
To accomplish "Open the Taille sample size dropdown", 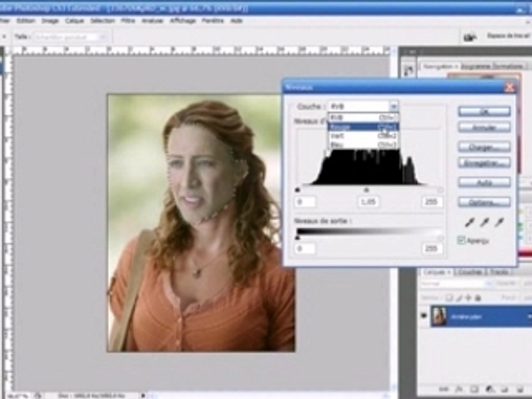I will click(103, 37).
